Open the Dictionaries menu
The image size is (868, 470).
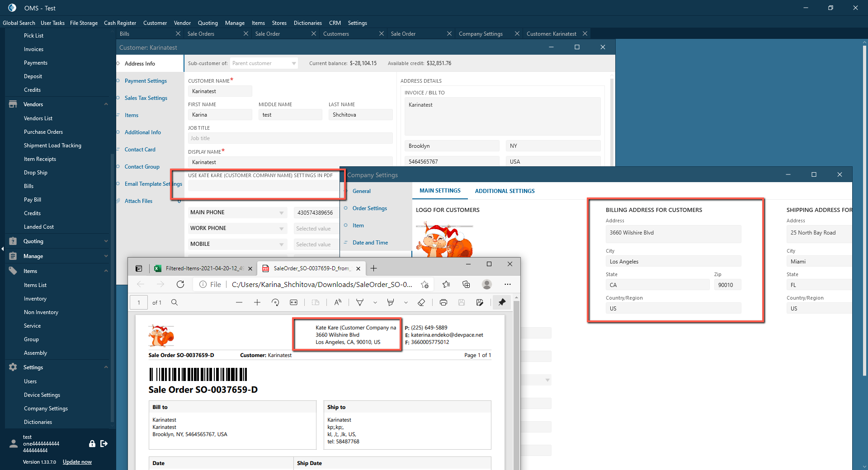(x=307, y=23)
